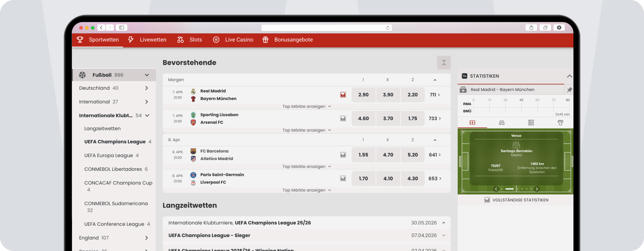644x251 pixels.
Task: Open the Sportwetten tab
Action: pyautogui.click(x=98, y=40)
